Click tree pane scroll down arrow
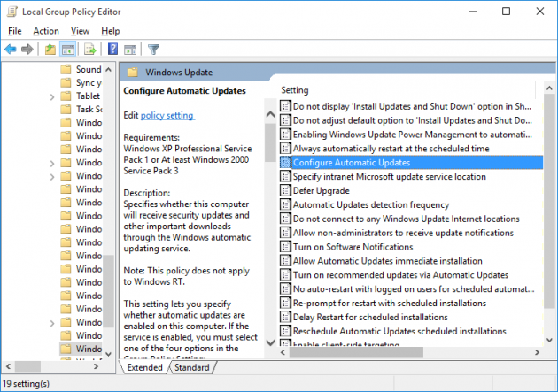Image resolution: width=558 pixels, height=392 pixels. tap(109, 354)
